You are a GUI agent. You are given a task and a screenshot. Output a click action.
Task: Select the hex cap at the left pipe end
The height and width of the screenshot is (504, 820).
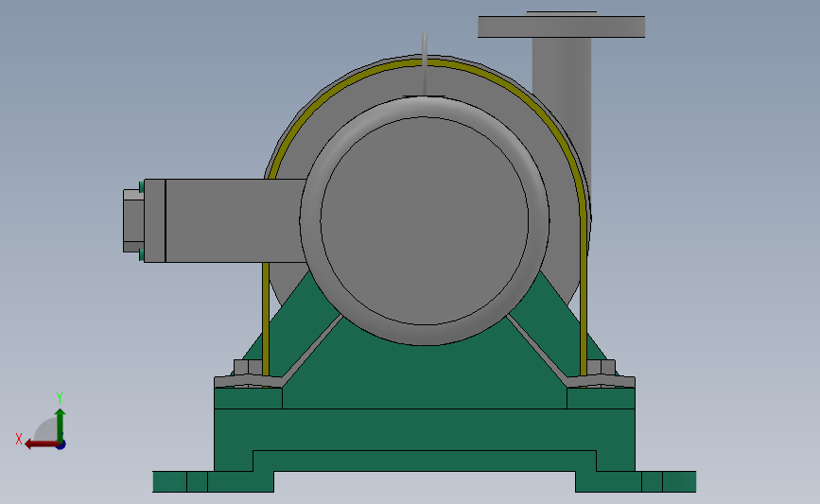click(132, 220)
